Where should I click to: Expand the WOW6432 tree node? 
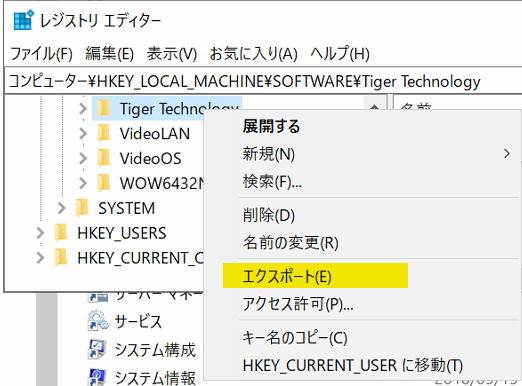pos(83,183)
